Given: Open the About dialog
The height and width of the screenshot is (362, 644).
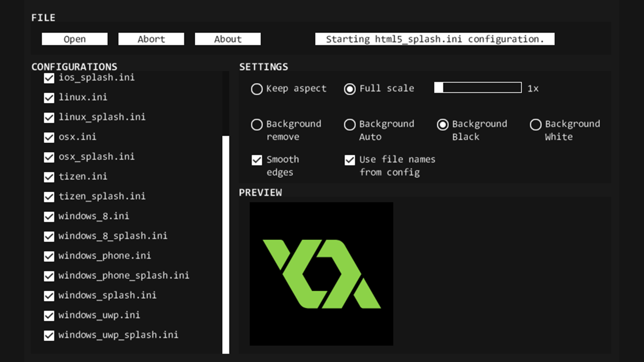Looking at the screenshot, I should (227, 39).
